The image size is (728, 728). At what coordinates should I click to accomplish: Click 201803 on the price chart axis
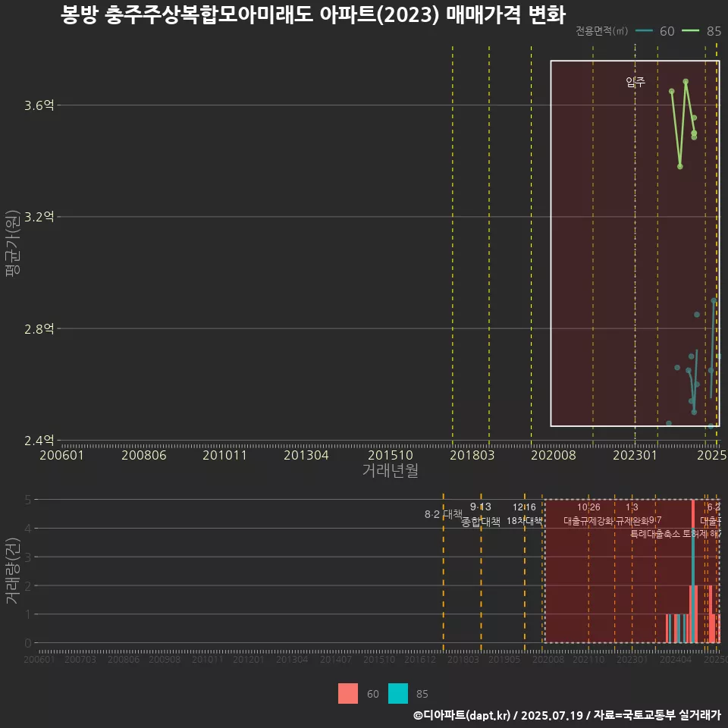(x=472, y=455)
